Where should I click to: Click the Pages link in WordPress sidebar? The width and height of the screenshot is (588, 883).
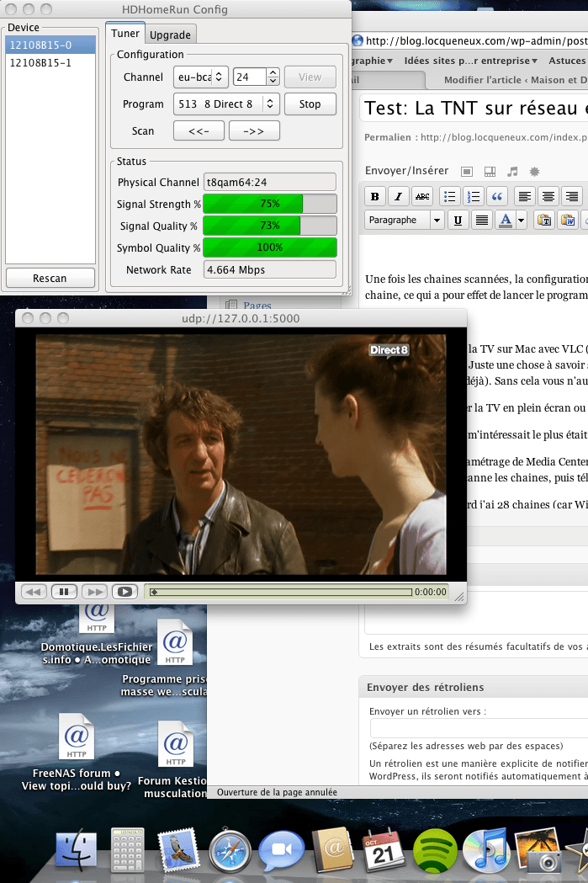pyautogui.click(x=257, y=305)
